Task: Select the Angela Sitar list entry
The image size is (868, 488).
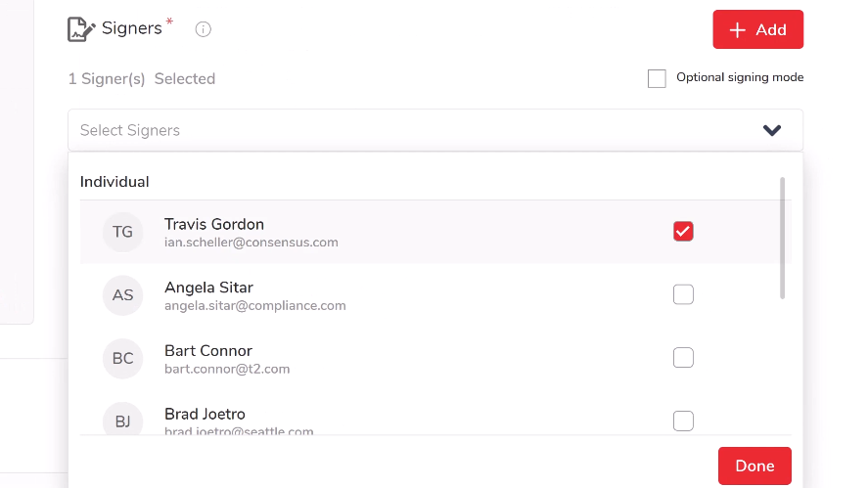Action: pos(391,294)
